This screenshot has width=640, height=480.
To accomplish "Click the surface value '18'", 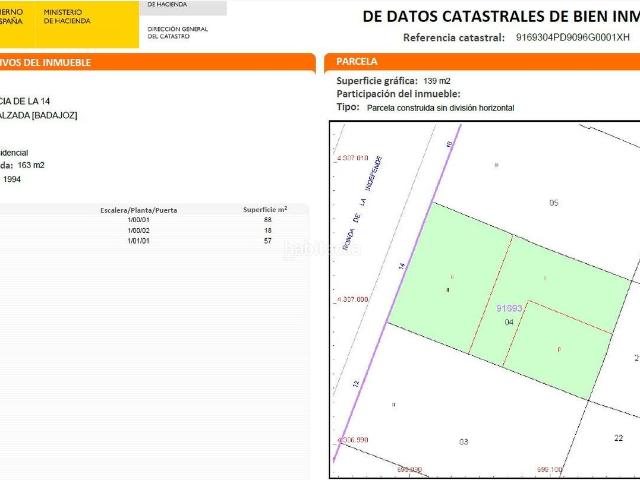I will (x=268, y=230).
